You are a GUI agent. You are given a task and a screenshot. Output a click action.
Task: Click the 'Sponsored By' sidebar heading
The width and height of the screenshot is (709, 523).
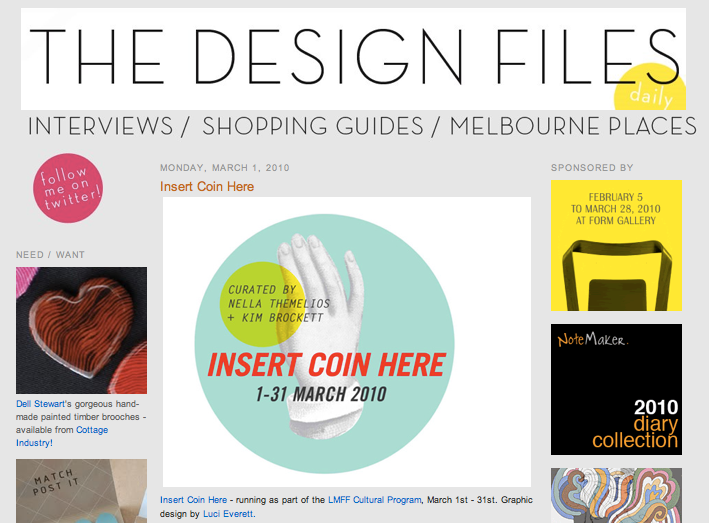pos(592,168)
